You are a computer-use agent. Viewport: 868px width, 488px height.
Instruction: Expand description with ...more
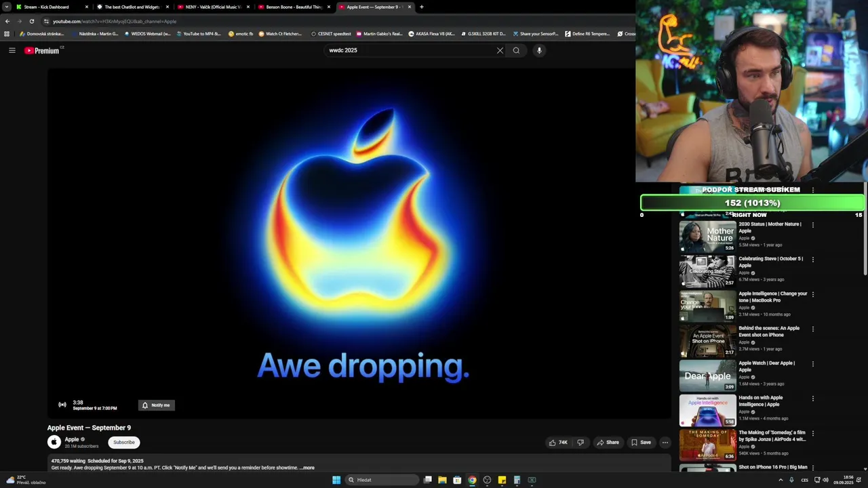pos(307,468)
